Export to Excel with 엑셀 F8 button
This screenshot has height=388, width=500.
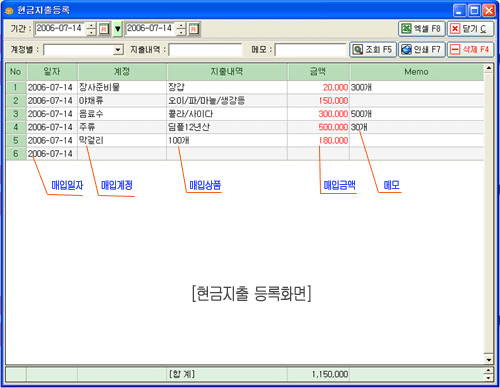click(422, 29)
